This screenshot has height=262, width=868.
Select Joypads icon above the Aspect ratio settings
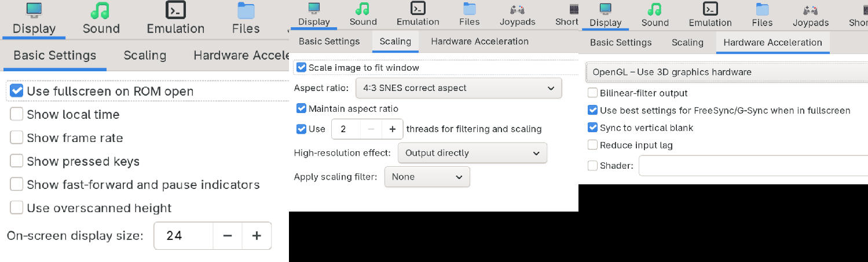517,9
